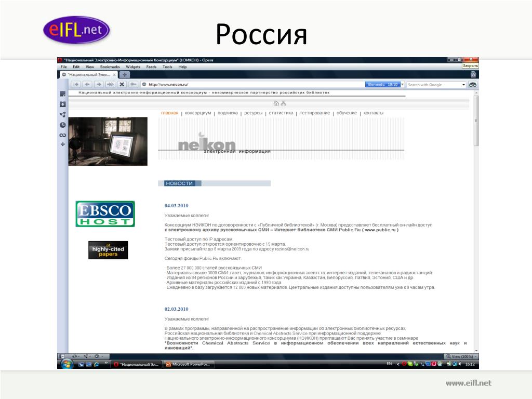Click the EBSCO Host banner
532x399 pixels.
click(105, 214)
